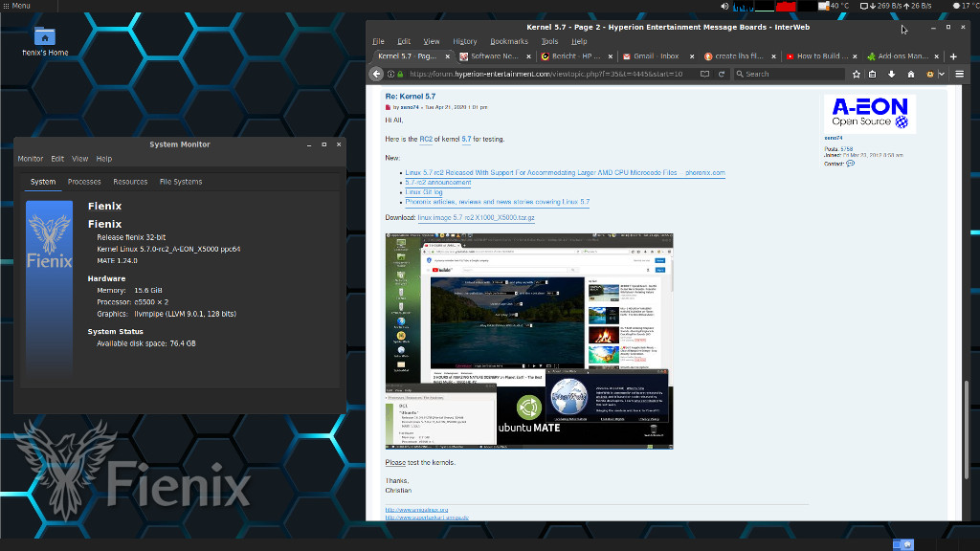The height and width of the screenshot is (551, 980).
Task: Open the ubuntu MATE screenshot thumbnail
Action: click(x=529, y=342)
